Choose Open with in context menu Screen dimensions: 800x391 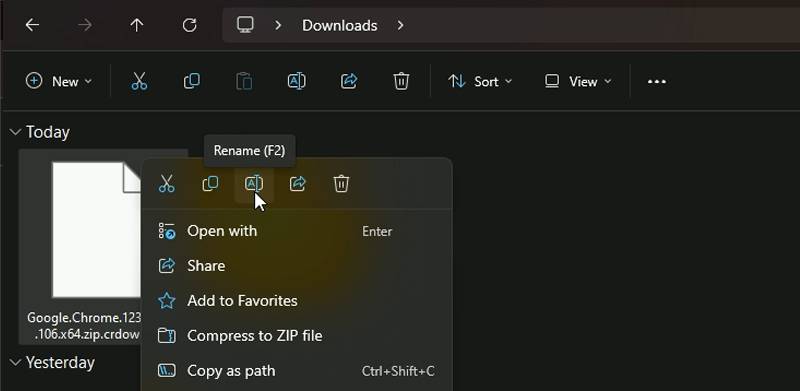(x=296, y=231)
